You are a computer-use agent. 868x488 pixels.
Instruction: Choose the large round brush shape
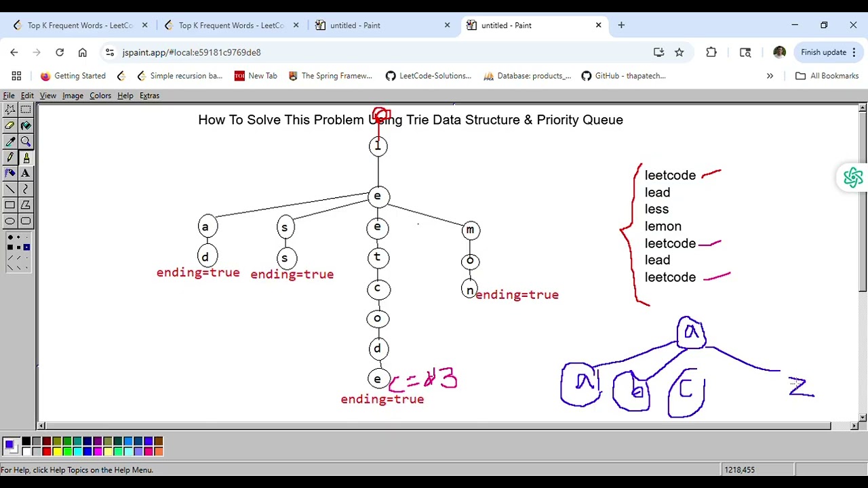10,237
